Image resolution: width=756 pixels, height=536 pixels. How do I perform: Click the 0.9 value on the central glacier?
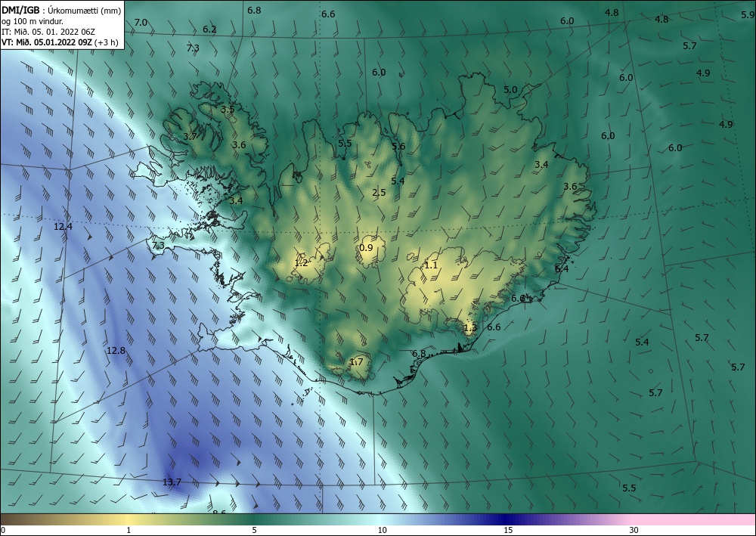pyautogui.click(x=367, y=247)
